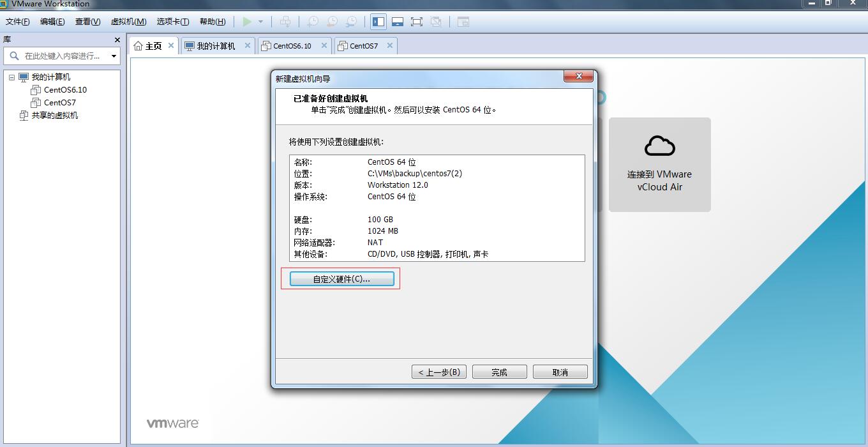Screen dimensions: 868x447
Task: Toggle the library sidebar view icon
Action: (x=378, y=22)
